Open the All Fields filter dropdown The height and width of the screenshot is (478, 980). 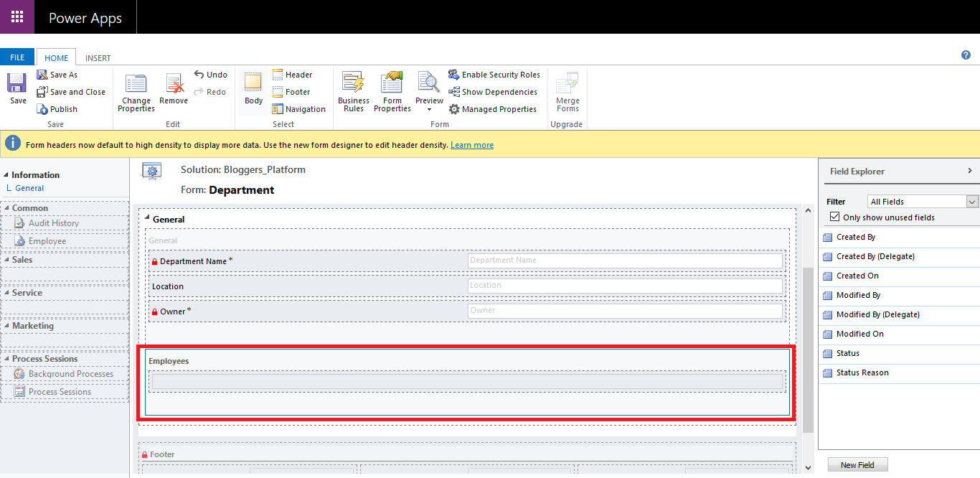point(973,201)
